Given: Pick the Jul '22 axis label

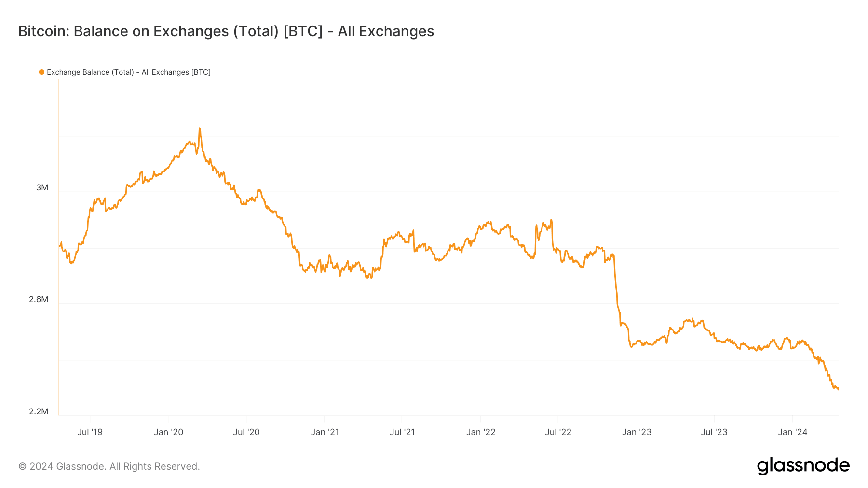Looking at the screenshot, I should [558, 432].
